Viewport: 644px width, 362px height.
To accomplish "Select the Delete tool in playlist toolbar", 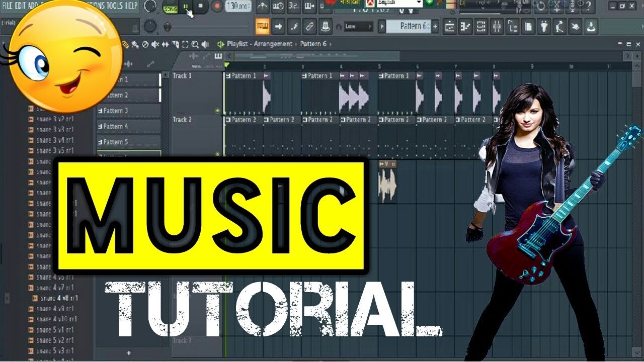I will pos(145,44).
